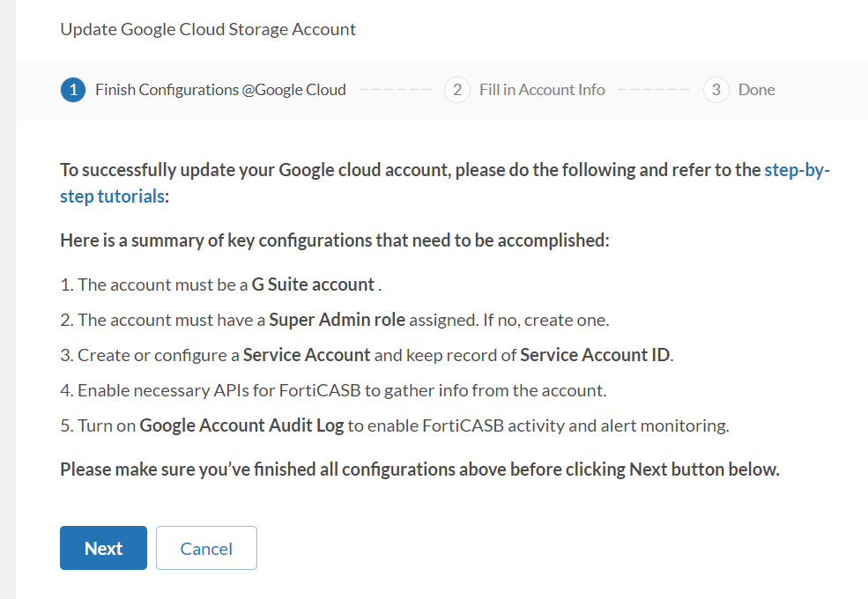Select the Fill in Account Info step
The image size is (868, 599).
(542, 89)
